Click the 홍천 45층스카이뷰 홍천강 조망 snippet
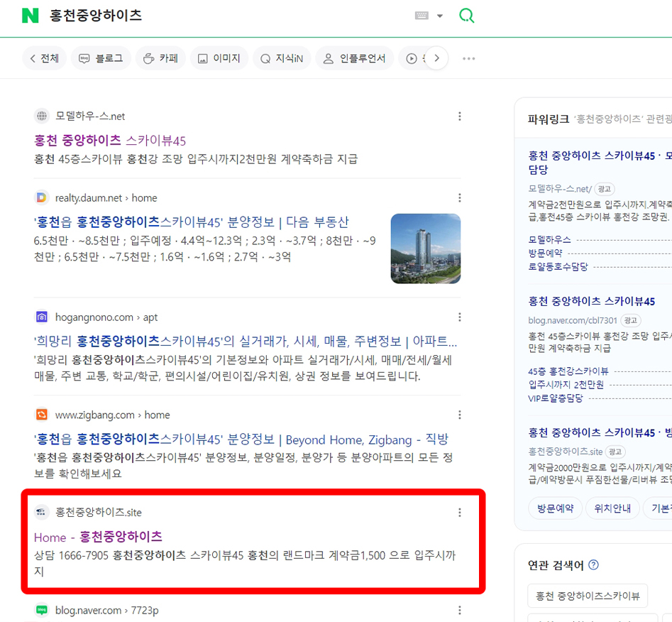The width and height of the screenshot is (672, 622). pos(196,159)
